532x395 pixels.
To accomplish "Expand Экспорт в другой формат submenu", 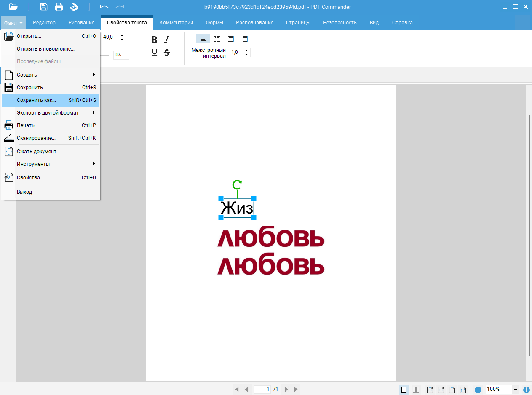I will click(x=51, y=113).
